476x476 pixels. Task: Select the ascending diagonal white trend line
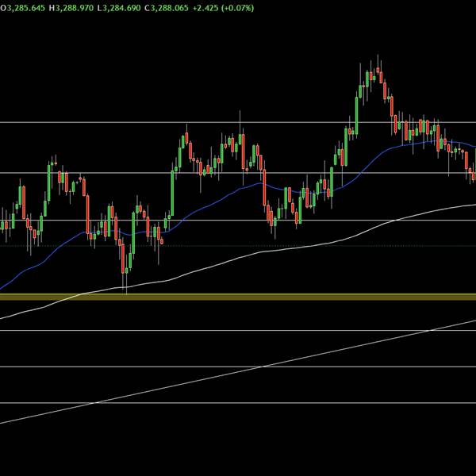238,372
